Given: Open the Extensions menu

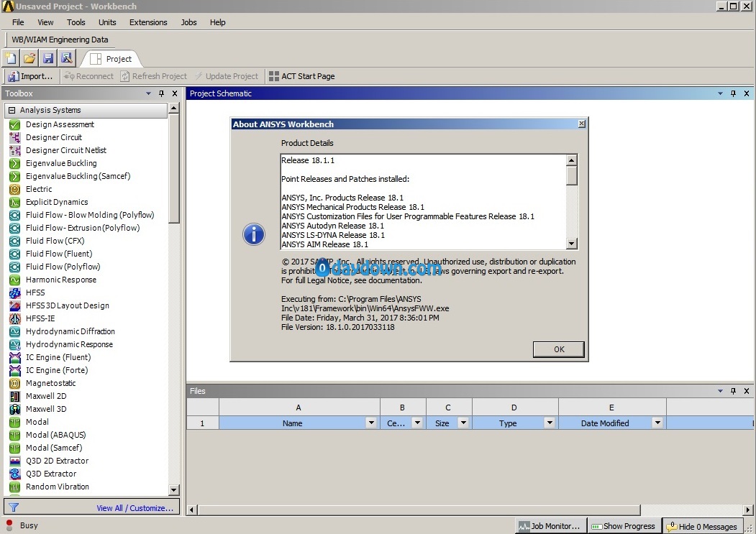Looking at the screenshot, I should (x=148, y=22).
